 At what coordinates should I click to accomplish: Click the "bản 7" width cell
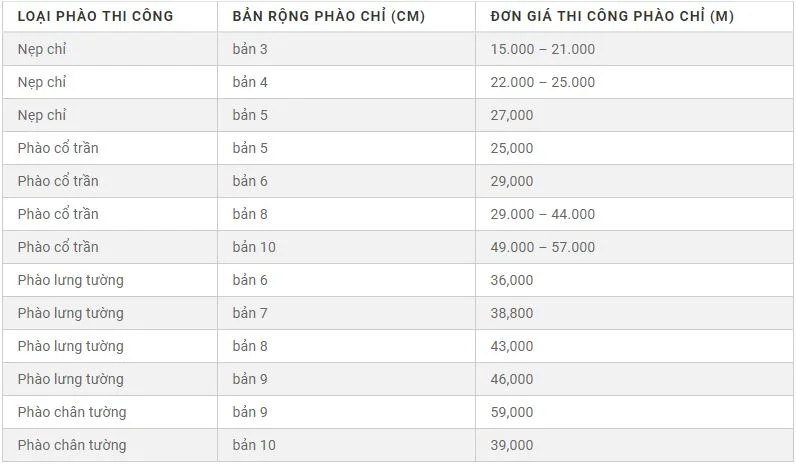[250, 313]
